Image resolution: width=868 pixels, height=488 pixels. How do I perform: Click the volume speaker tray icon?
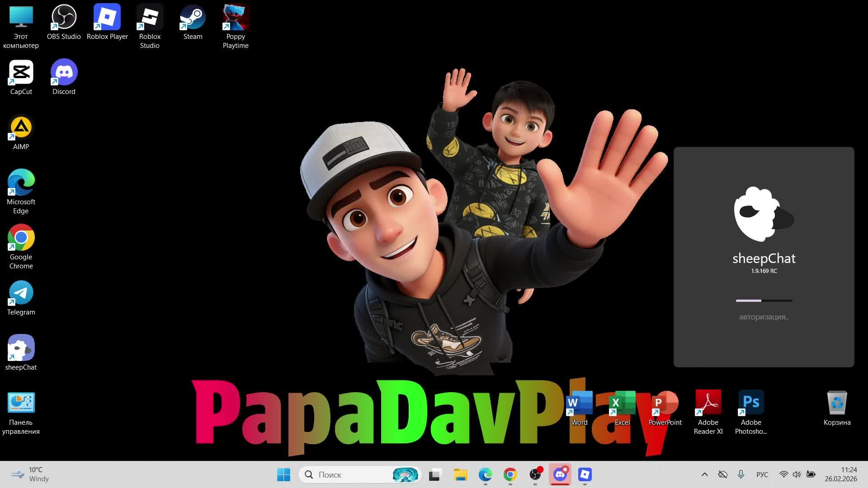[797, 474]
